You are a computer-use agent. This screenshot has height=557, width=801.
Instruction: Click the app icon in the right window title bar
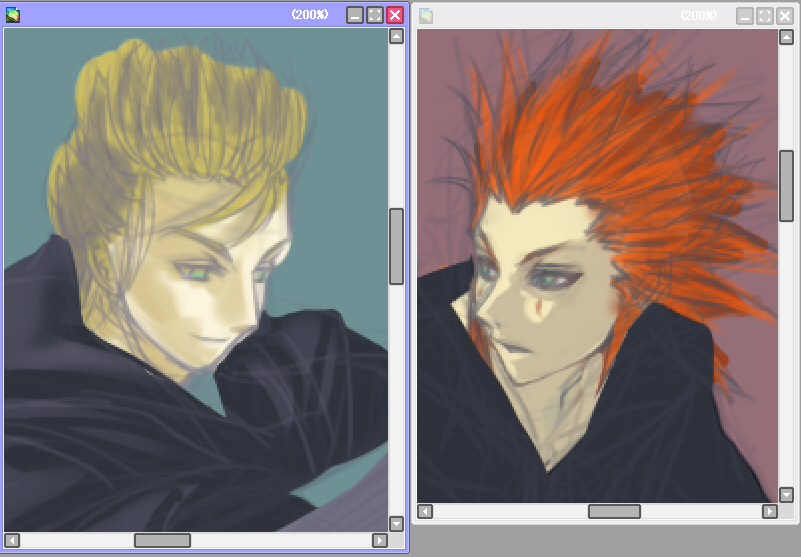coord(426,16)
